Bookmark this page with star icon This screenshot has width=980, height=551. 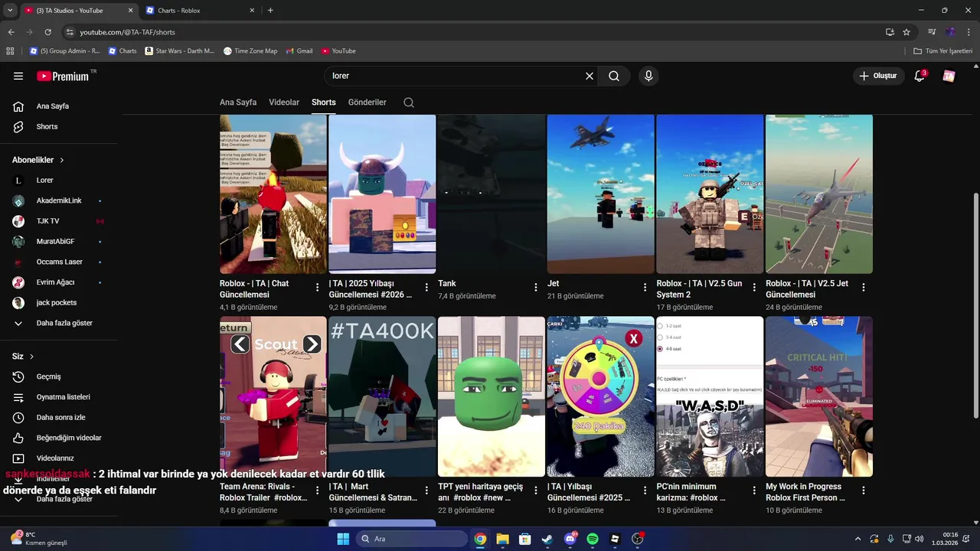click(x=906, y=32)
